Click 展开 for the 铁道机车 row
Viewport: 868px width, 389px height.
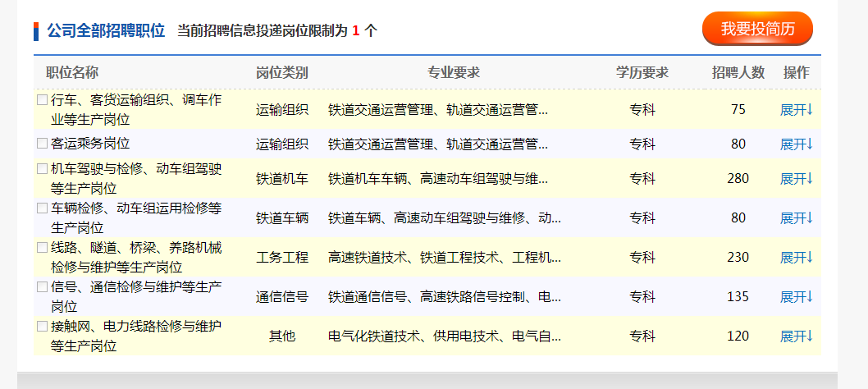[x=795, y=179]
